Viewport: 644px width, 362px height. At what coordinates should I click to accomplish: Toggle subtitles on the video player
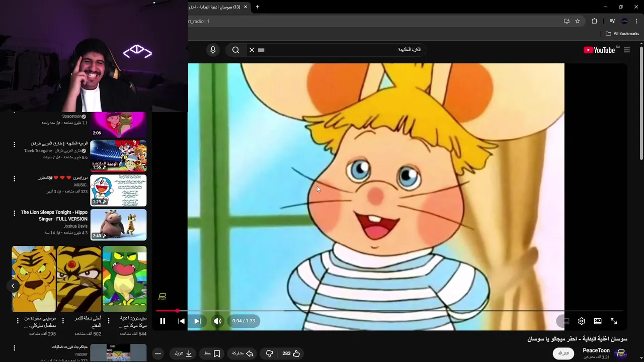[x=565, y=321]
